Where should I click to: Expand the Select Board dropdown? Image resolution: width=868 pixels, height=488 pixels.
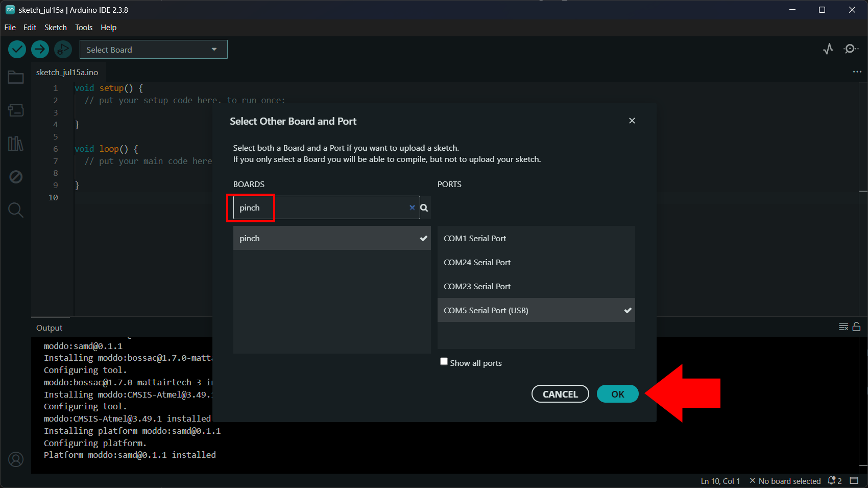[154, 50]
